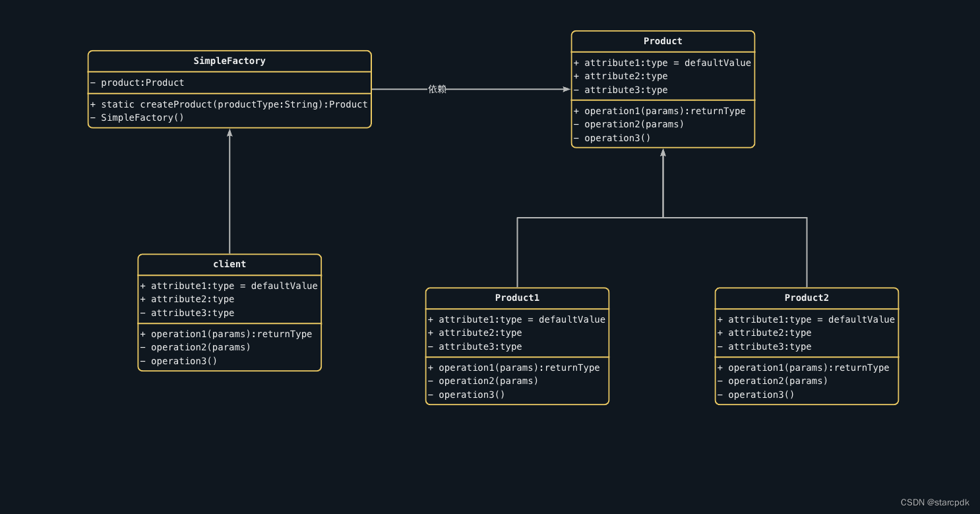Select operation2(params) in Product1 class
The image size is (980, 514).
tap(483, 381)
